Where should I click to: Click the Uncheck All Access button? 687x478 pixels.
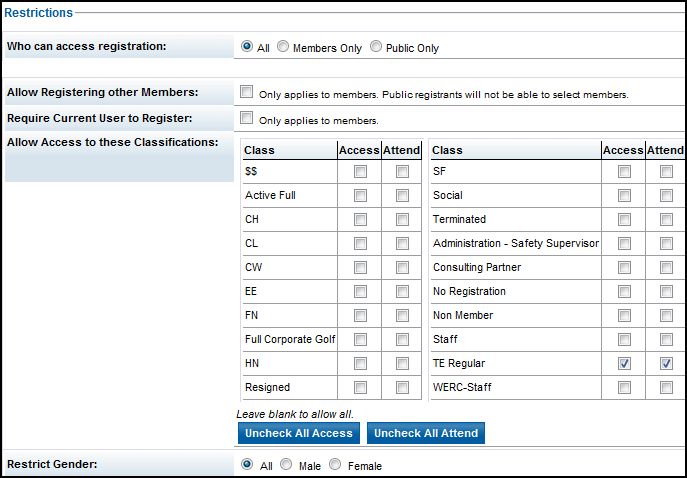pyautogui.click(x=299, y=433)
